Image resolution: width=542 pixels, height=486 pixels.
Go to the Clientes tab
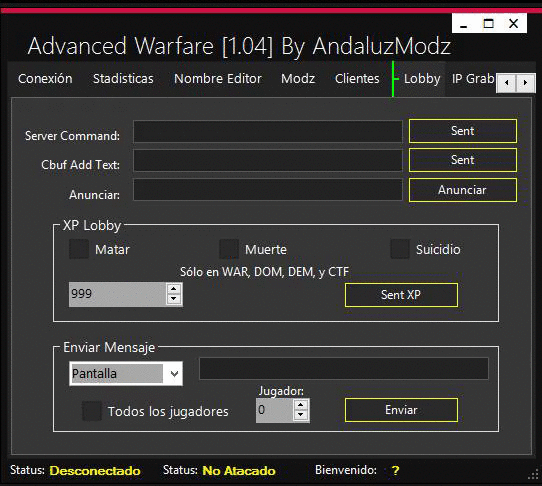click(x=357, y=79)
